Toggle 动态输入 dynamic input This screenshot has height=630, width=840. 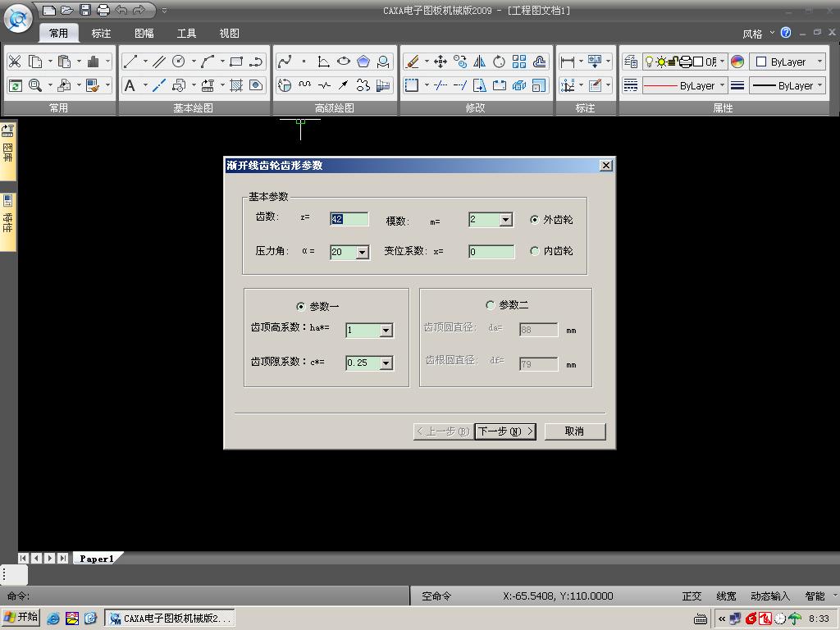(769, 596)
